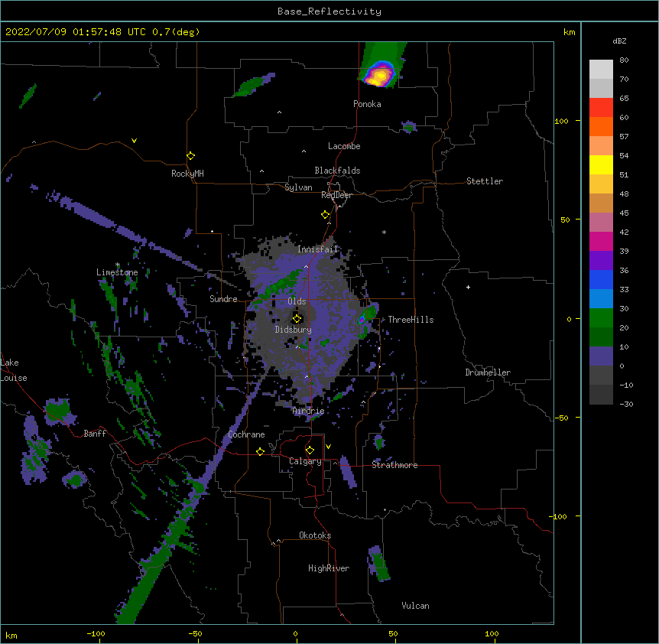Screen dimensions: 659x644
Task: Click the Okotoks label
Action: [x=315, y=535]
